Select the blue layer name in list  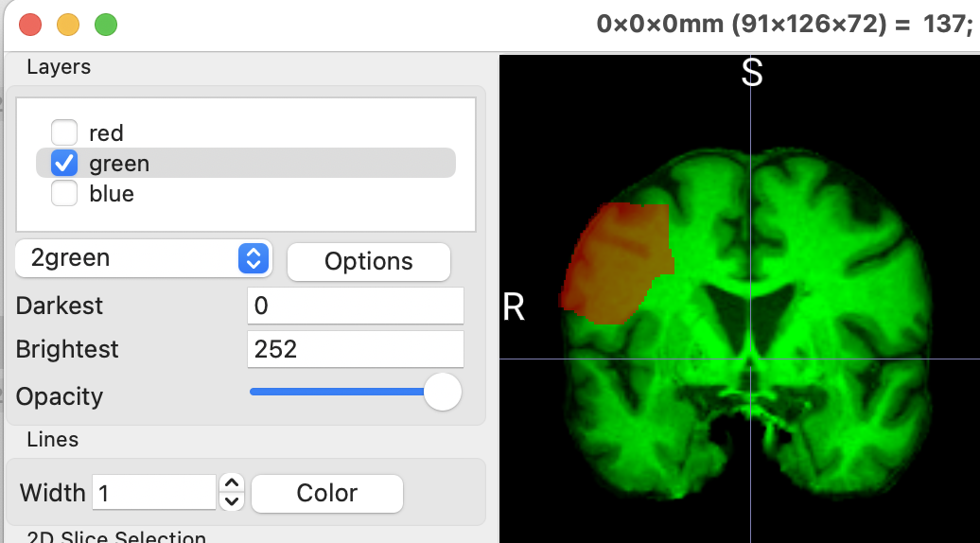tap(112, 194)
